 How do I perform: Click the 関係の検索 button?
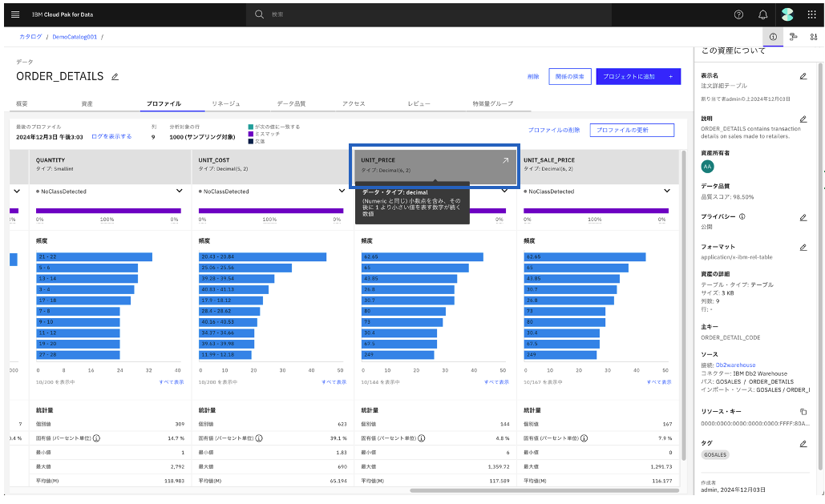570,76
